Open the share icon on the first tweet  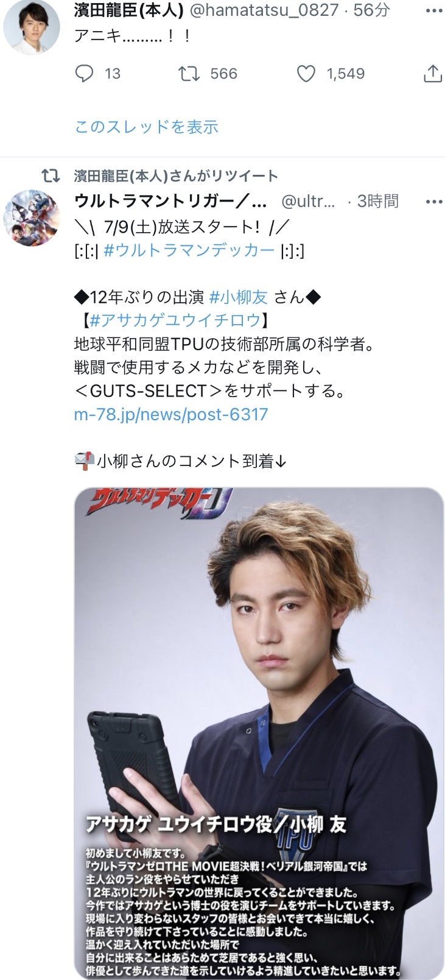432,74
